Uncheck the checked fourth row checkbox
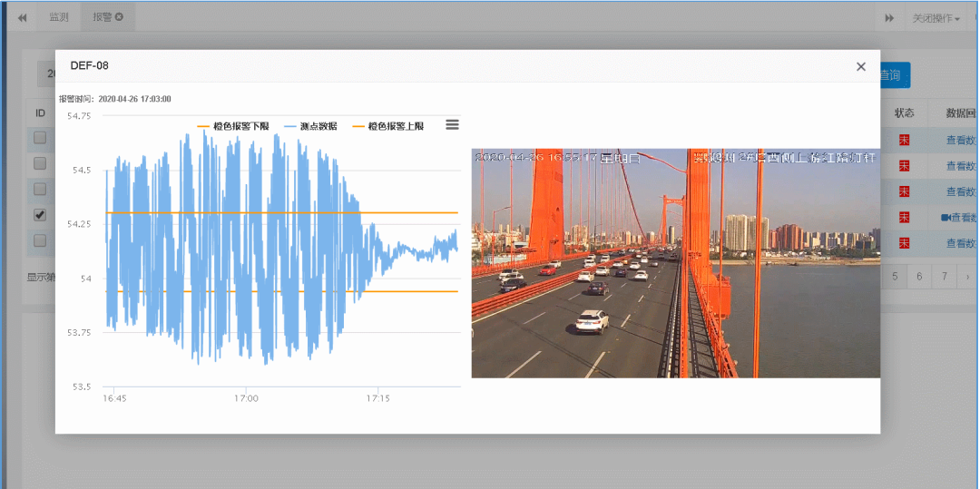The width and height of the screenshot is (980, 489). tap(40, 215)
